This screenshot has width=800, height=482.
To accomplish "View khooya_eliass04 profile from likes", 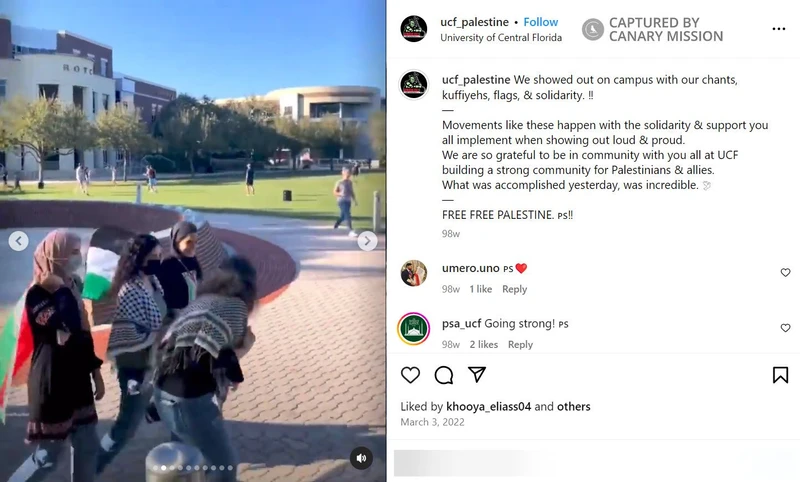I will pos(488,407).
